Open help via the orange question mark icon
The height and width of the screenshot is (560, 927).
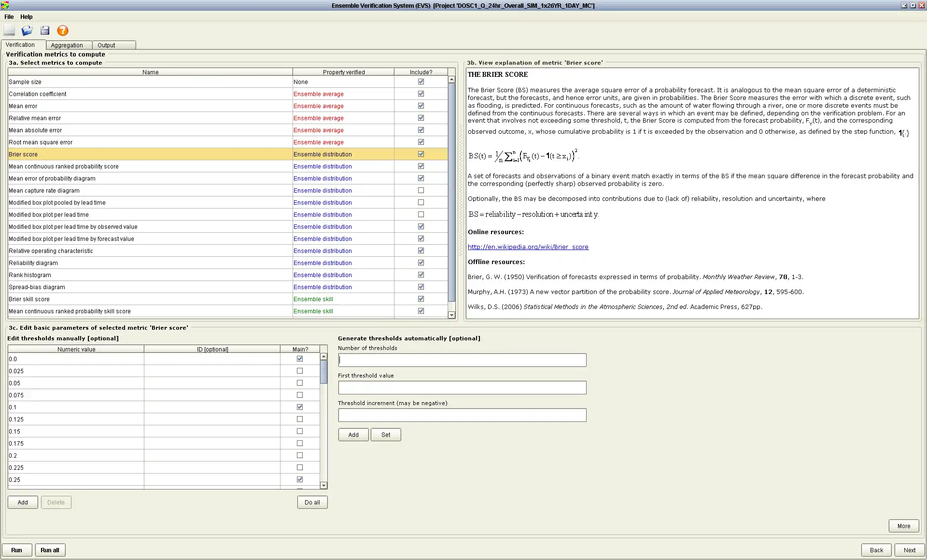click(63, 31)
